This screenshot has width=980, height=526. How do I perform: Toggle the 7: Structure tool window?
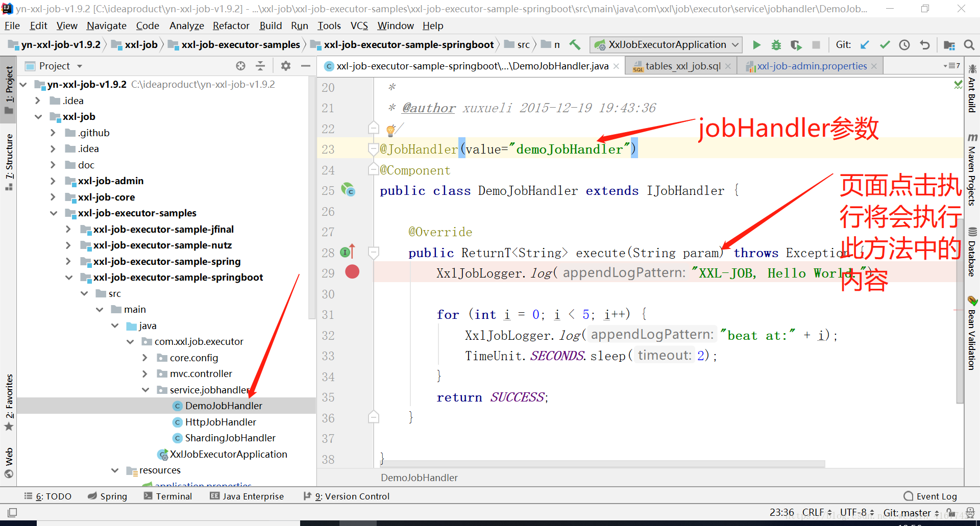pos(9,161)
